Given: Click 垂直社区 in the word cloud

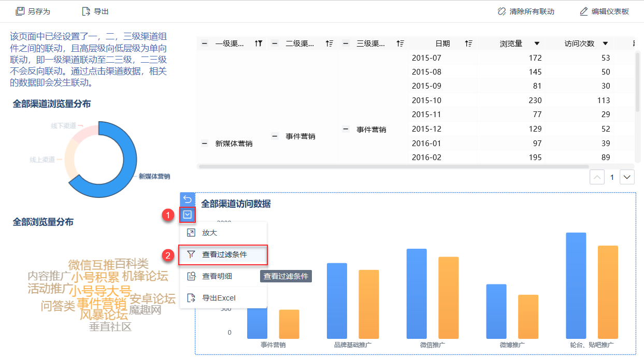Looking at the screenshot, I should pos(110,327).
